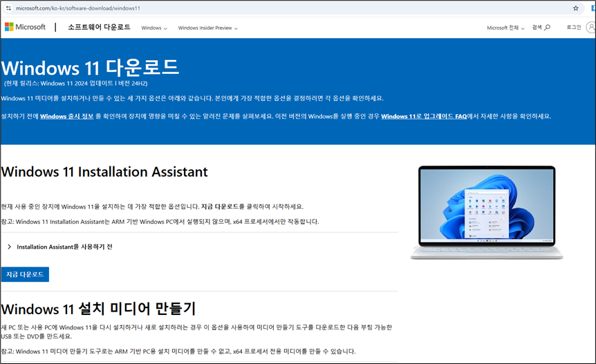Open the Windows dropdown menu
This screenshot has height=364, width=596.
coord(154,28)
